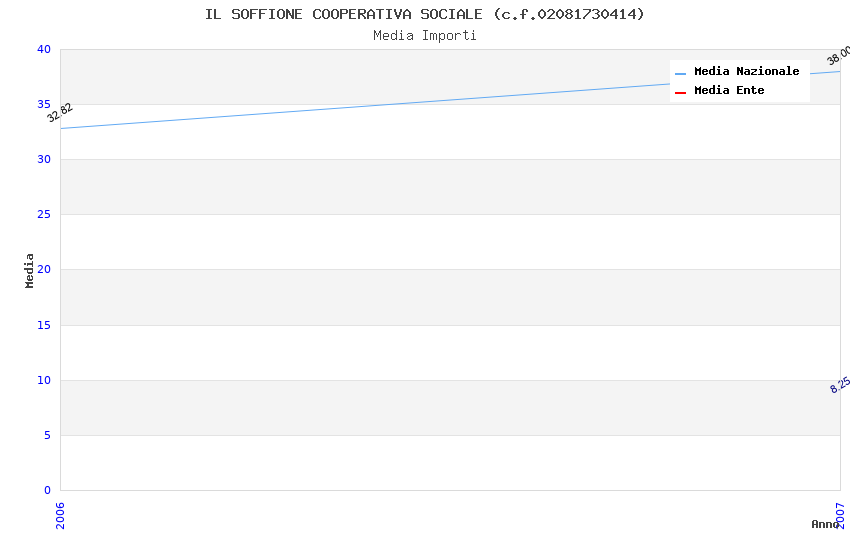Click the y-axis value 0
Screen dimensions: 850x550
coord(48,490)
